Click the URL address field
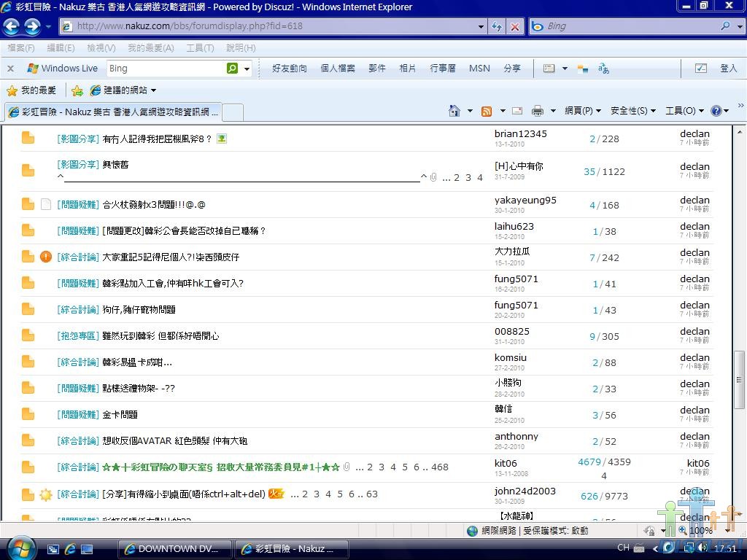The width and height of the screenshot is (747, 560). [x=271, y=26]
